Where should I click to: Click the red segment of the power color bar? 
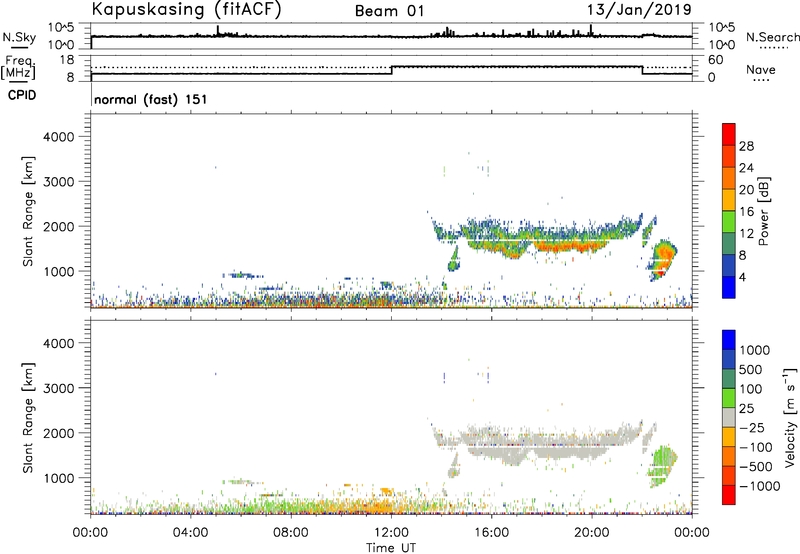pos(729,134)
